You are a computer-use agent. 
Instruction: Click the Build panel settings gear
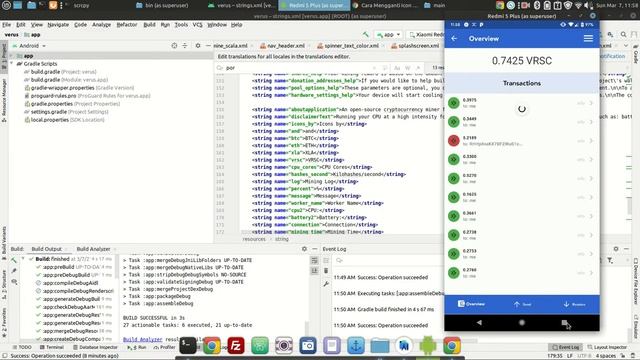304,249
